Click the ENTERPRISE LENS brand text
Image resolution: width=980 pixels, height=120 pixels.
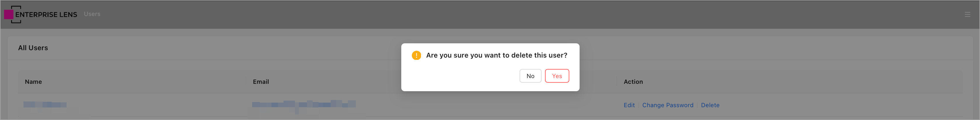pyautogui.click(x=46, y=15)
